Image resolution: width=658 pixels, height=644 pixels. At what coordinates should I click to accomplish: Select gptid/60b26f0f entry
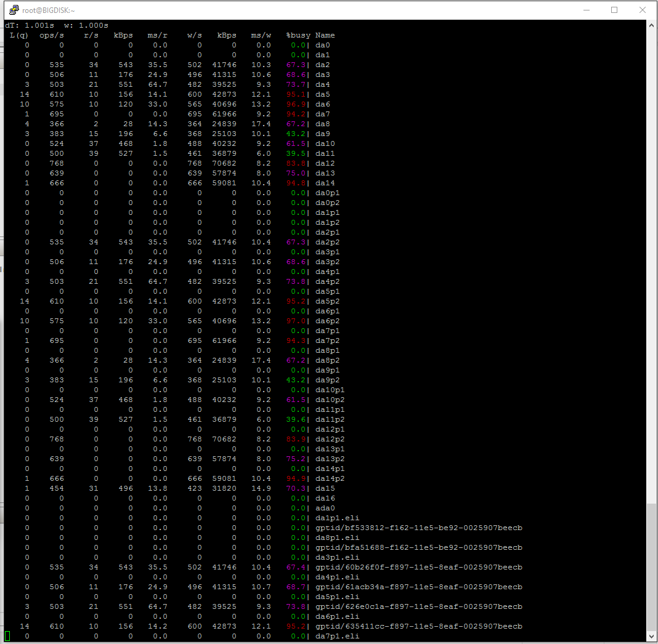(419, 567)
